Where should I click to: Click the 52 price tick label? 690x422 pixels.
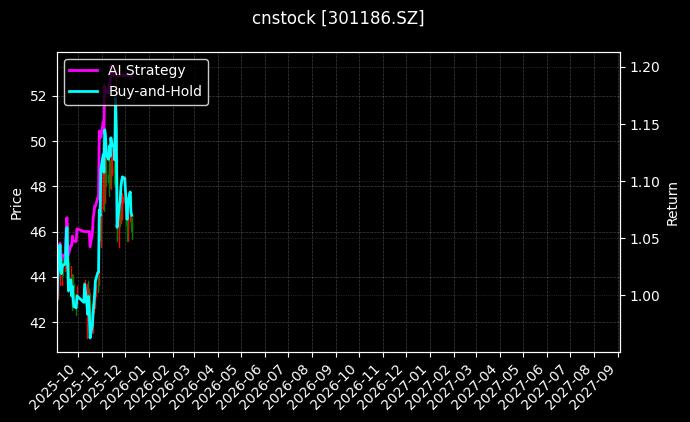pos(40,96)
